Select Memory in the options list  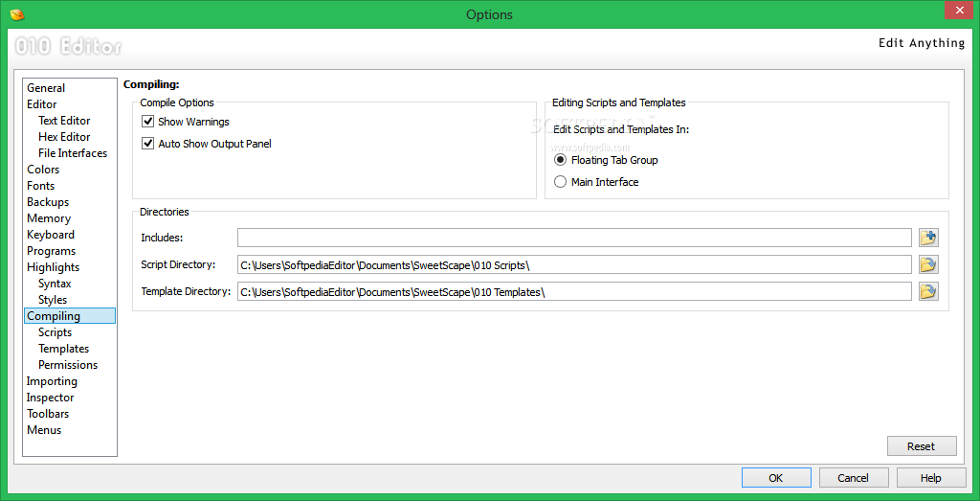[48, 218]
